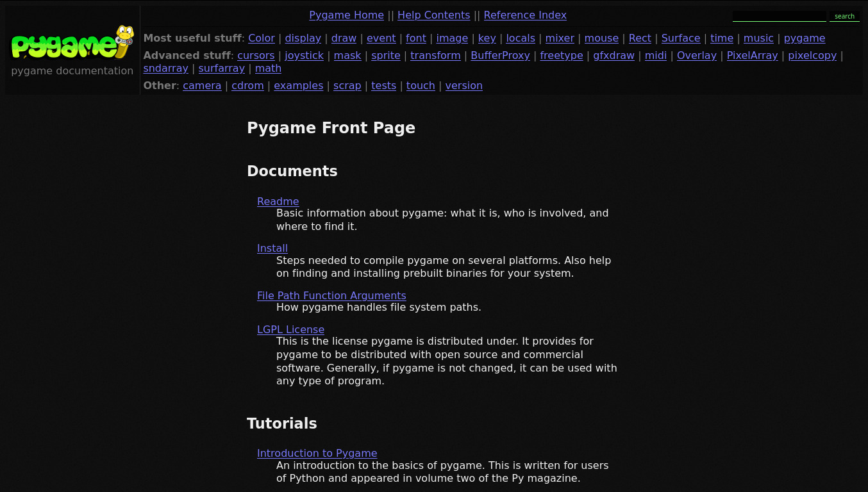Open the event module reference
This screenshot has height=492, width=868.
381,38
